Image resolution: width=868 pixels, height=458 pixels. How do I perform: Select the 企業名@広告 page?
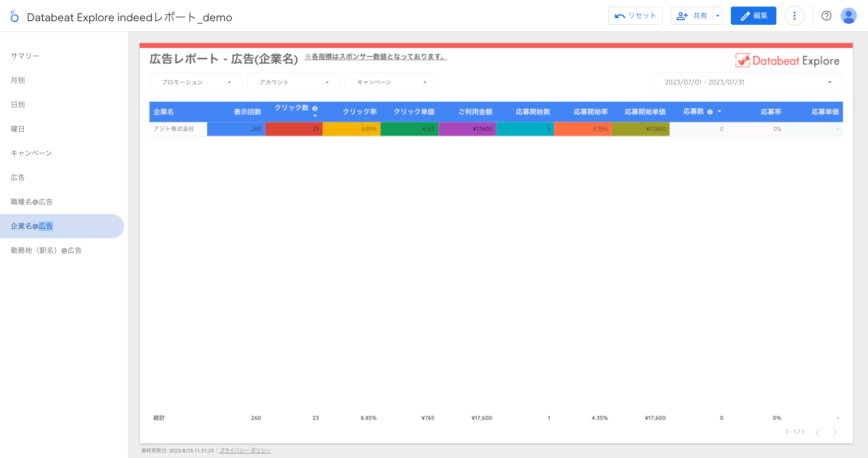[62, 226]
